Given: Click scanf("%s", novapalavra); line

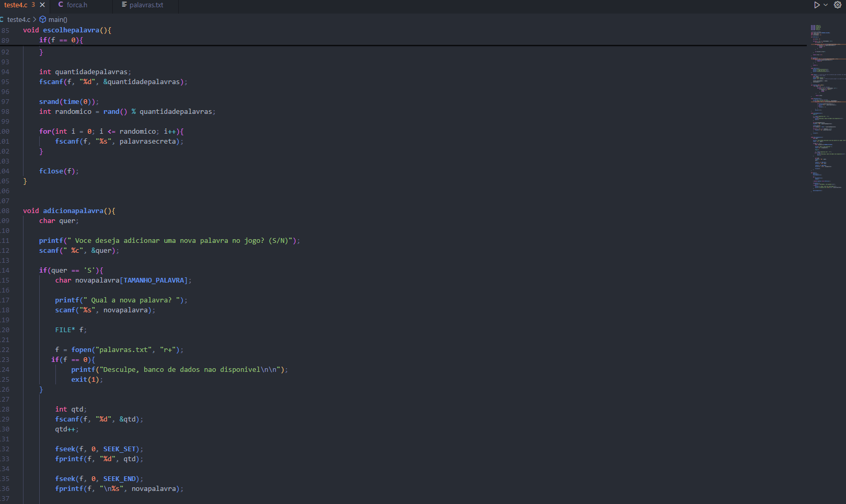Looking at the screenshot, I should (105, 310).
